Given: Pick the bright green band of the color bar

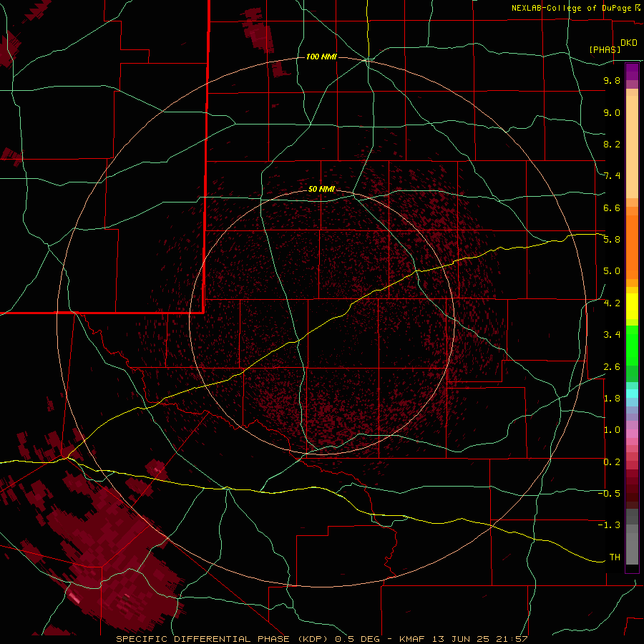Looking at the screenshot, I should (x=632, y=345).
